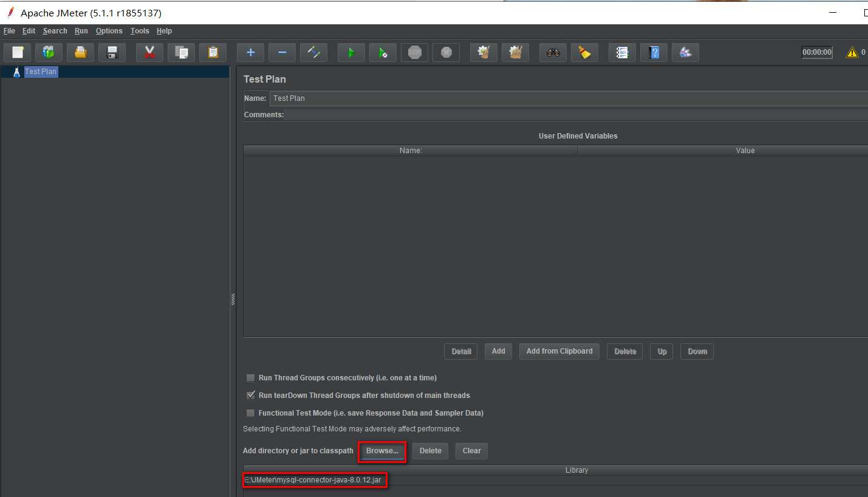The height and width of the screenshot is (497, 868).
Task: Click the last toolbar icon after Help
Action: 685,52
